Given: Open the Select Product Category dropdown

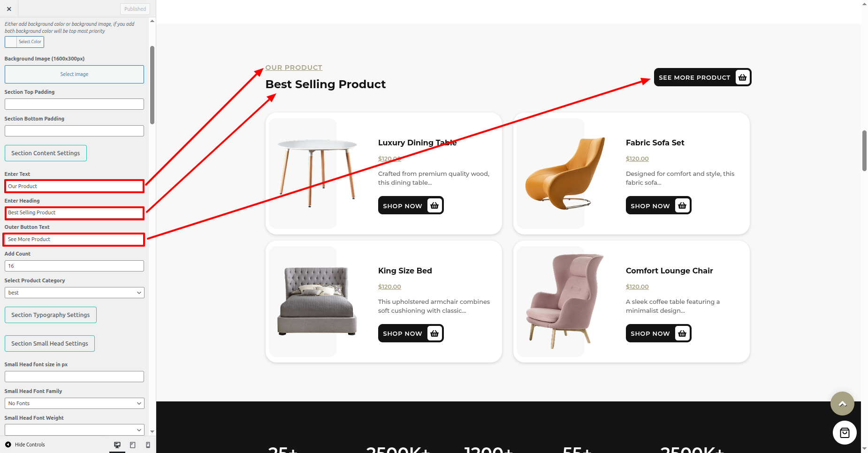Looking at the screenshot, I should click(74, 293).
